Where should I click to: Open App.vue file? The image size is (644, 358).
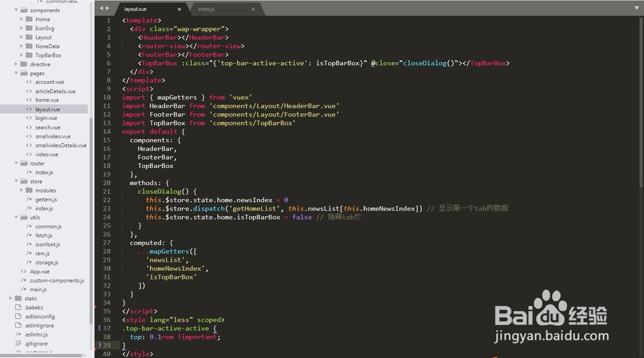pyautogui.click(x=39, y=272)
